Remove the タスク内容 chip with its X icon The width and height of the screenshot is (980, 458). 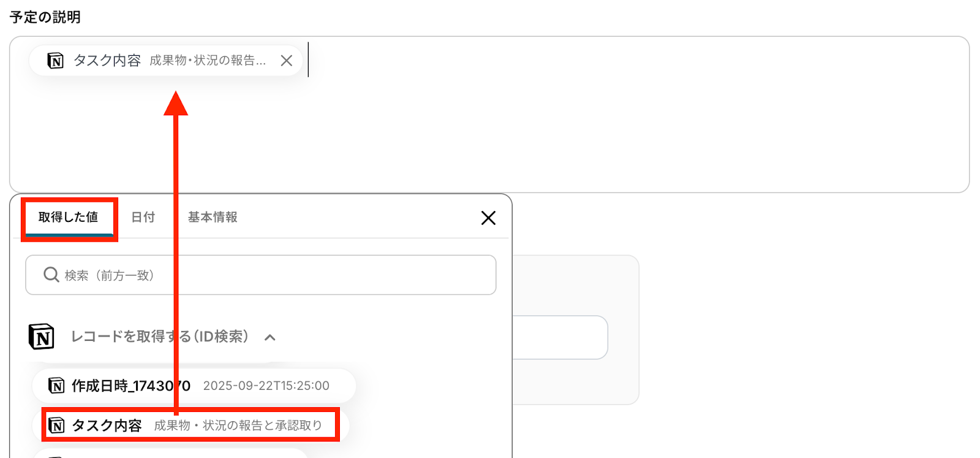click(286, 61)
